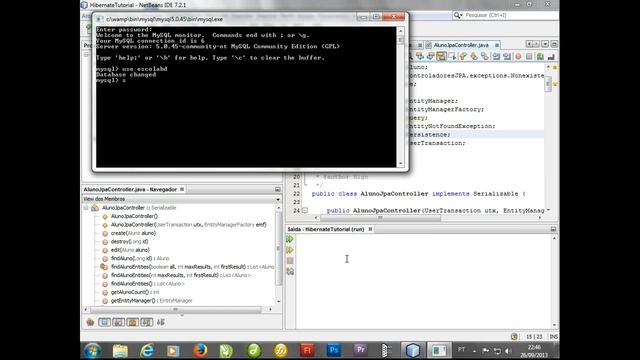
Task: Select findAlunoEntities() : List<Aluno> in Navegador
Action: pos(147,284)
